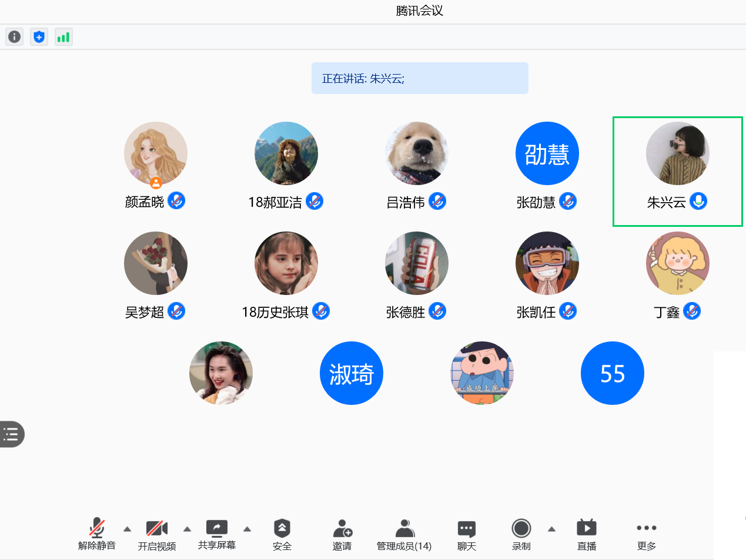Click the 共享屏幕 share screen button

tap(217, 534)
